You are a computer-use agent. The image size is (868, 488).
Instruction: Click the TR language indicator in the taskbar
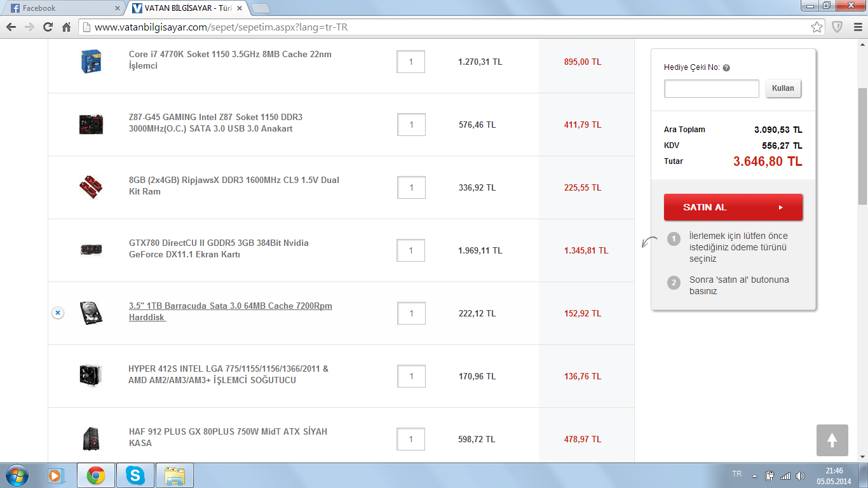tap(736, 474)
